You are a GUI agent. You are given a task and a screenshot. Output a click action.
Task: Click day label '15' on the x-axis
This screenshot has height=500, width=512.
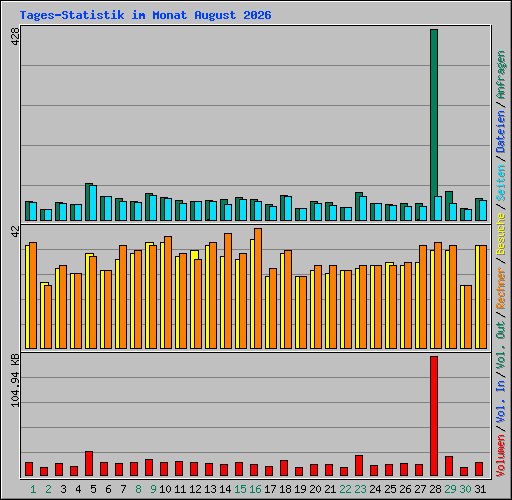coord(240,489)
